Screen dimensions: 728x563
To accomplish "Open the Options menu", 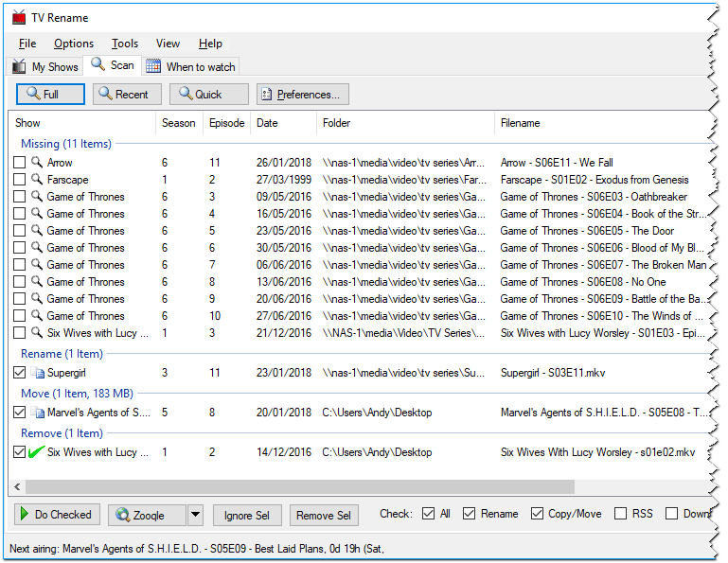I will click(74, 44).
